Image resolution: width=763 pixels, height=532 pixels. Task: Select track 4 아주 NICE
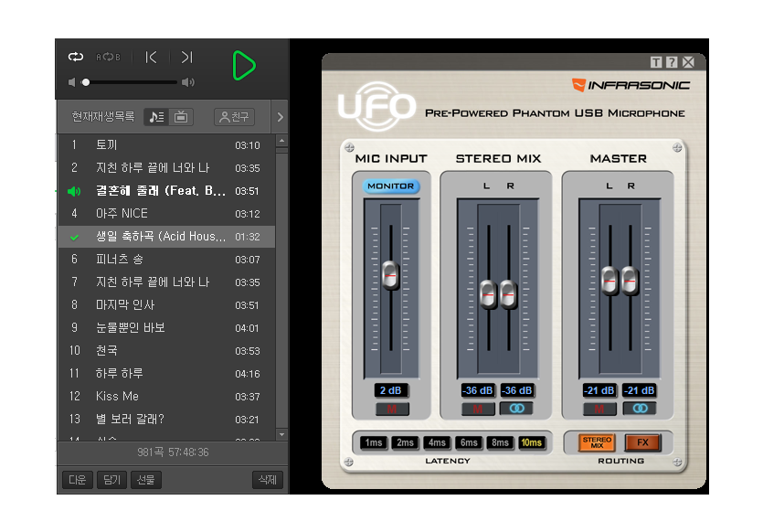(x=166, y=214)
